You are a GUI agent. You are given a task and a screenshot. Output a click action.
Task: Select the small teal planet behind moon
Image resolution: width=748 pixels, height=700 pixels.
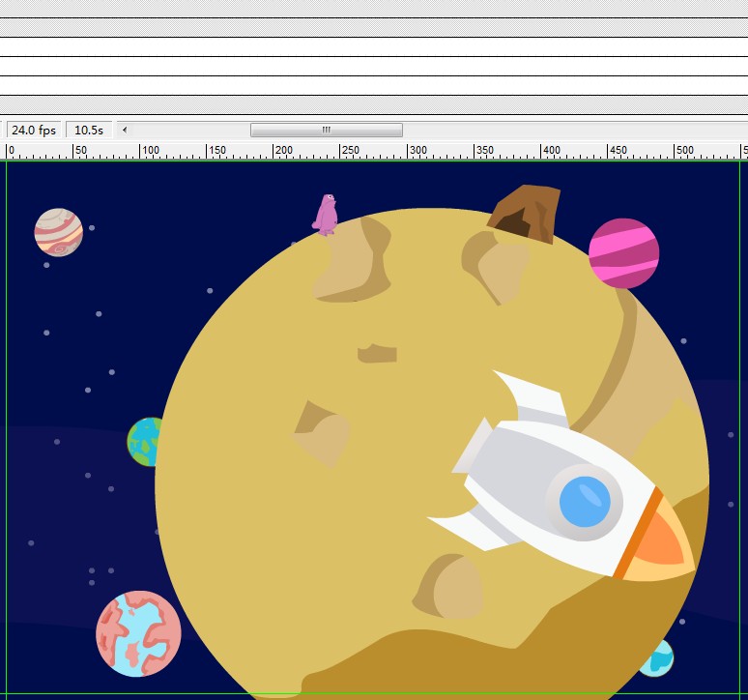659,659
